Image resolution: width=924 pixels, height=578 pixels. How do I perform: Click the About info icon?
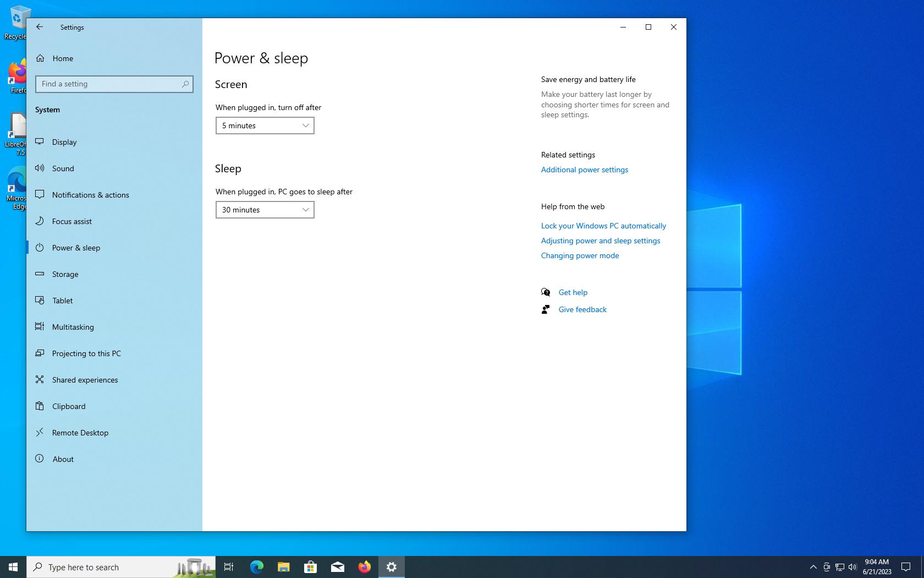(40, 459)
